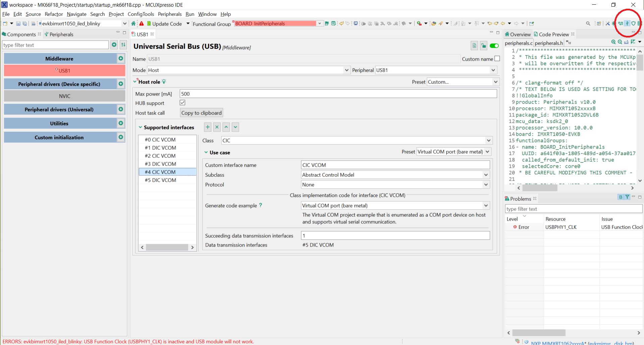Switch to the Clocks configuration tool
Screen dimensions: 644x345
pos(621,23)
